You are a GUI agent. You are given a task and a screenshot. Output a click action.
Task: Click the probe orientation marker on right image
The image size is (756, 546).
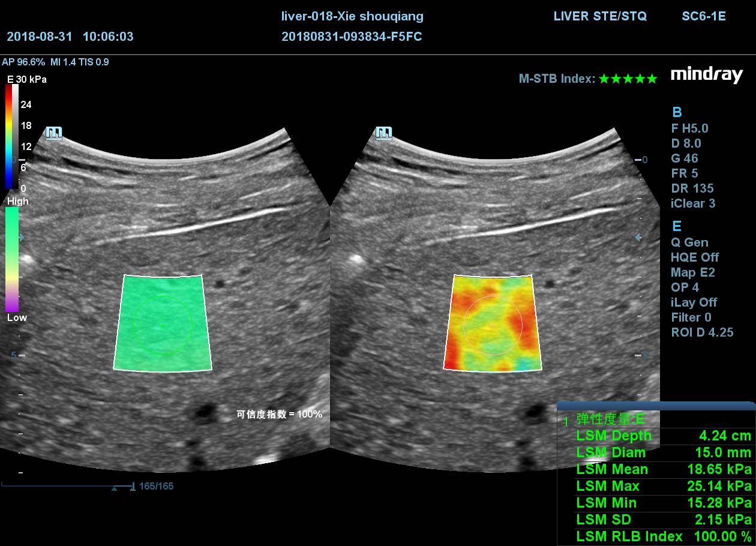(x=383, y=133)
